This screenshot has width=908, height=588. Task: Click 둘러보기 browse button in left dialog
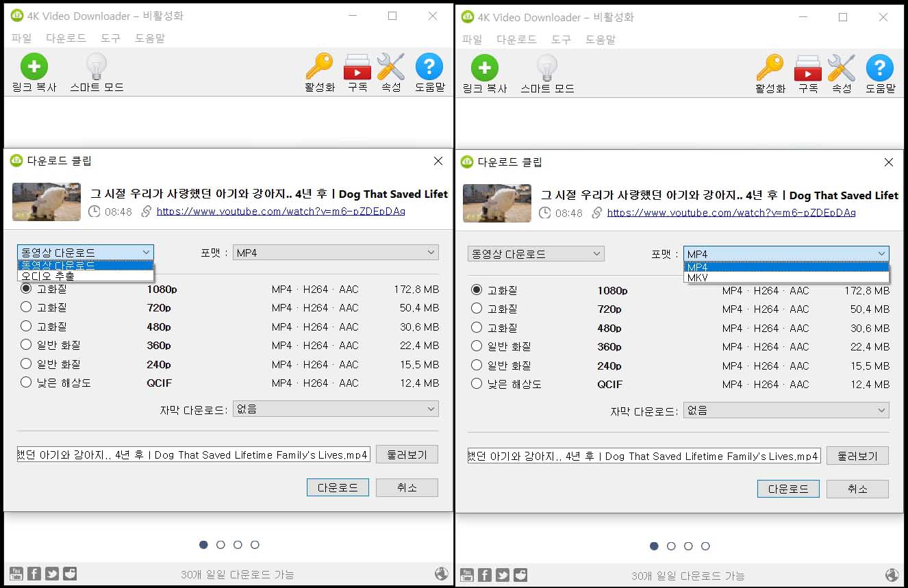(x=407, y=455)
